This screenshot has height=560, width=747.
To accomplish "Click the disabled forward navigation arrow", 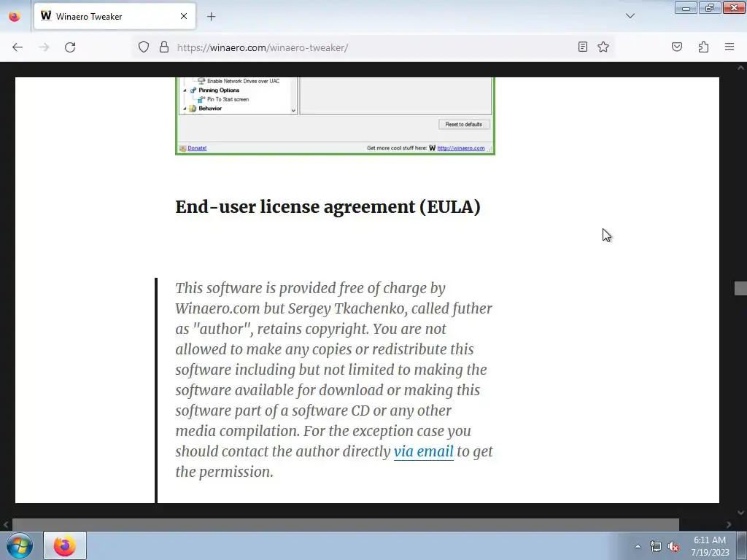I will tap(44, 47).
